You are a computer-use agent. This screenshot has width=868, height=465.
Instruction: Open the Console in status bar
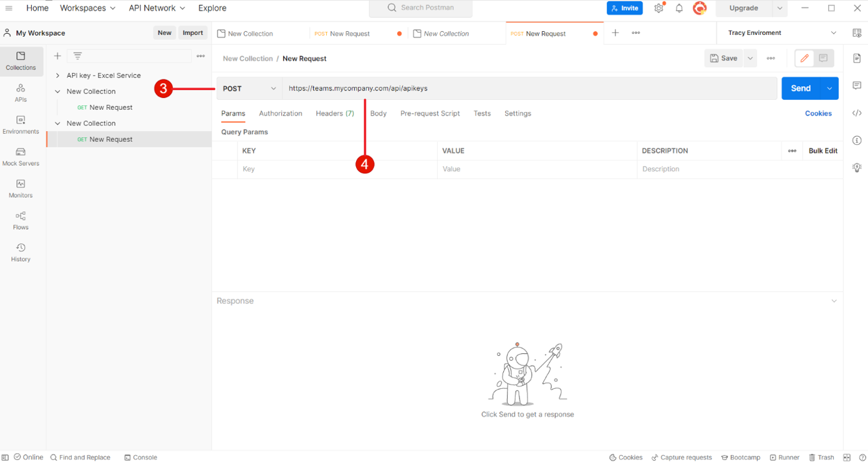[141, 458]
